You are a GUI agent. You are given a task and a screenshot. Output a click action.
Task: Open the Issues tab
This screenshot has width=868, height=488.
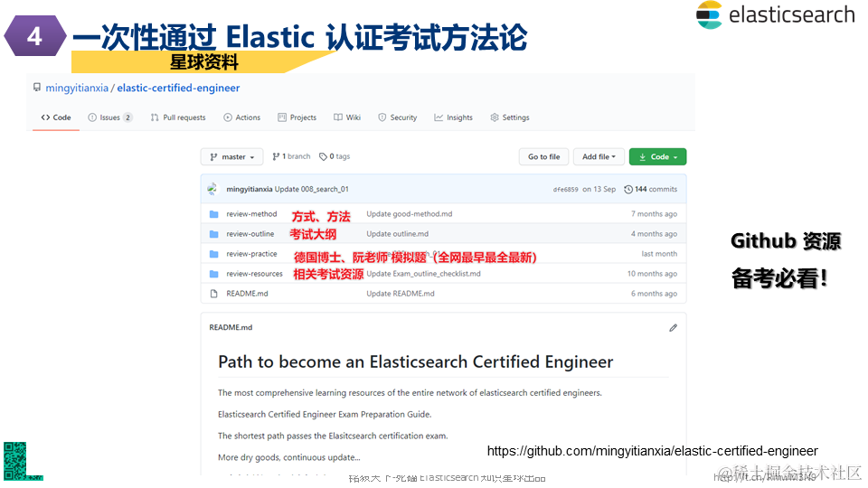coord(110,117)
